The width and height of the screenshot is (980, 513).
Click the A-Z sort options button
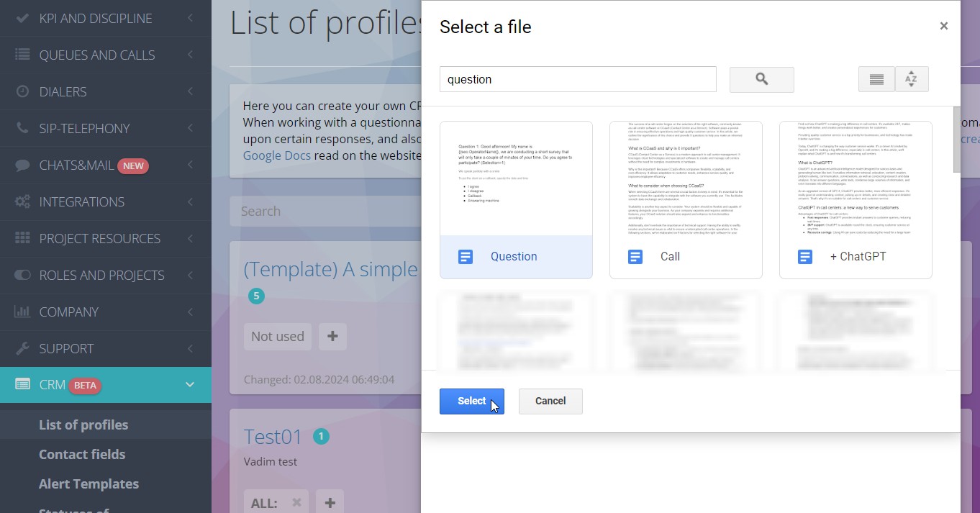pyautogui.click(x=911, y=80)
